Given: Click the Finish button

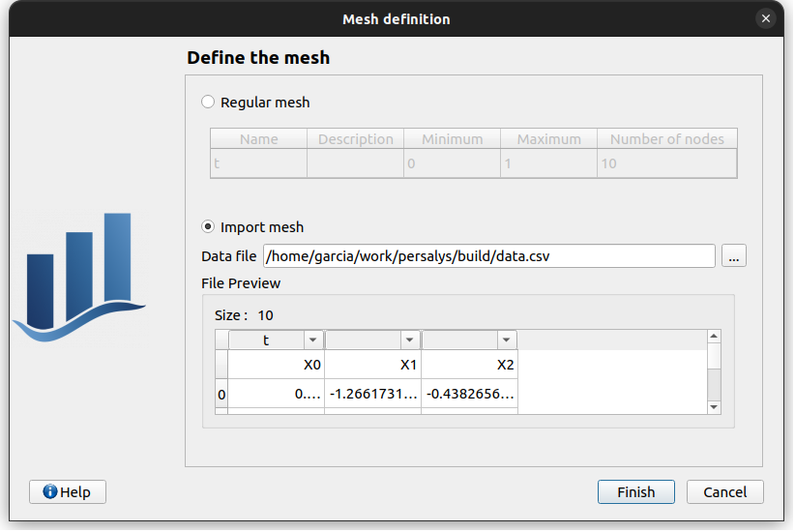Looking at the screenshot, I should coord(635,491).
